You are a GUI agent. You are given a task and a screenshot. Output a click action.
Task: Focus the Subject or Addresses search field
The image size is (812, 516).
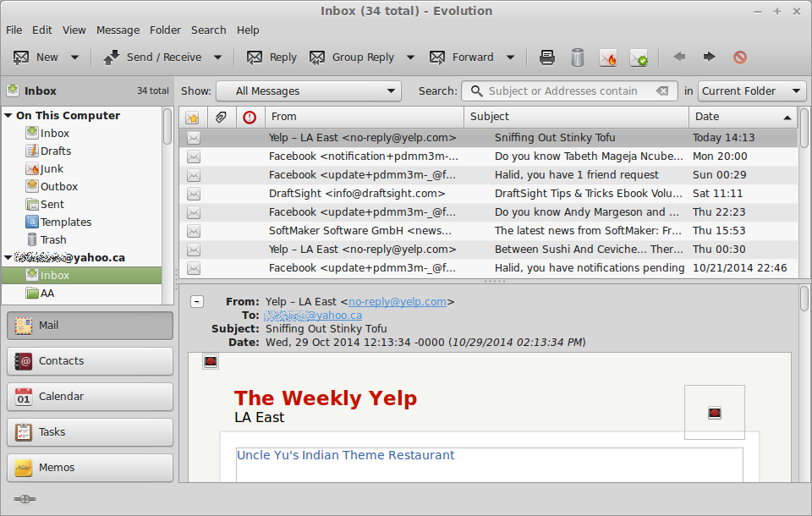[569, 91]
